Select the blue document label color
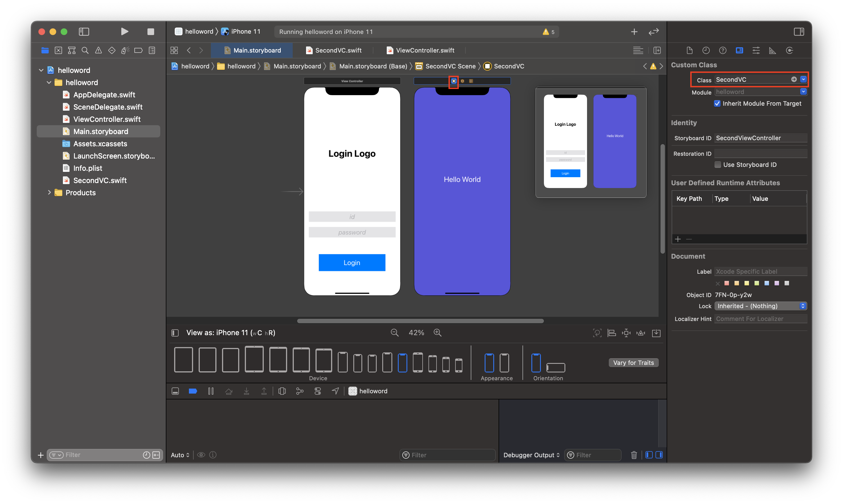The image size is (843, 504). tap(766, 283)
